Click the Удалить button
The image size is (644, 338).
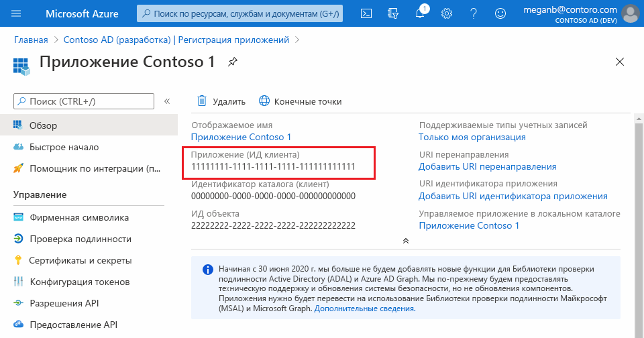(221, 101)
